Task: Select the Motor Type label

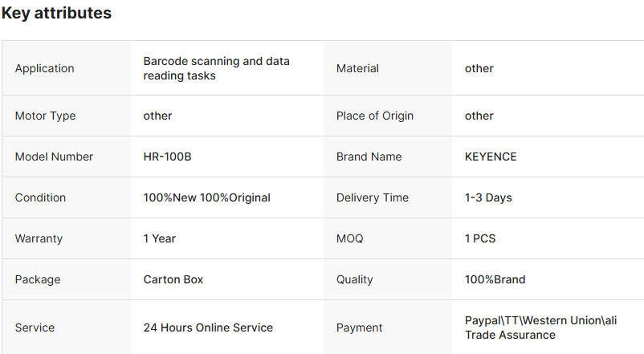Action: [x=46, y=116]
